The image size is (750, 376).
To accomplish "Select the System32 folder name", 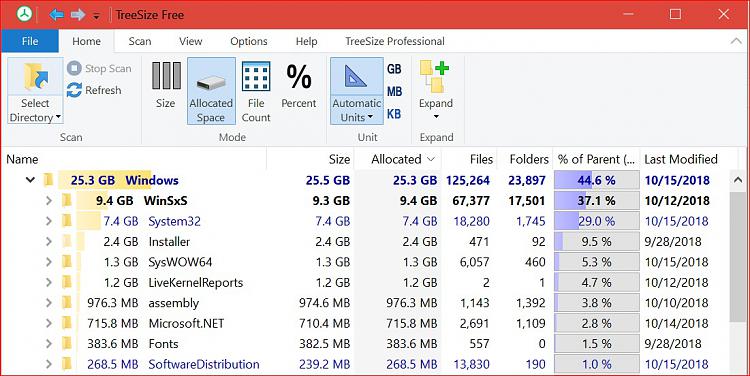I will 174,221.
